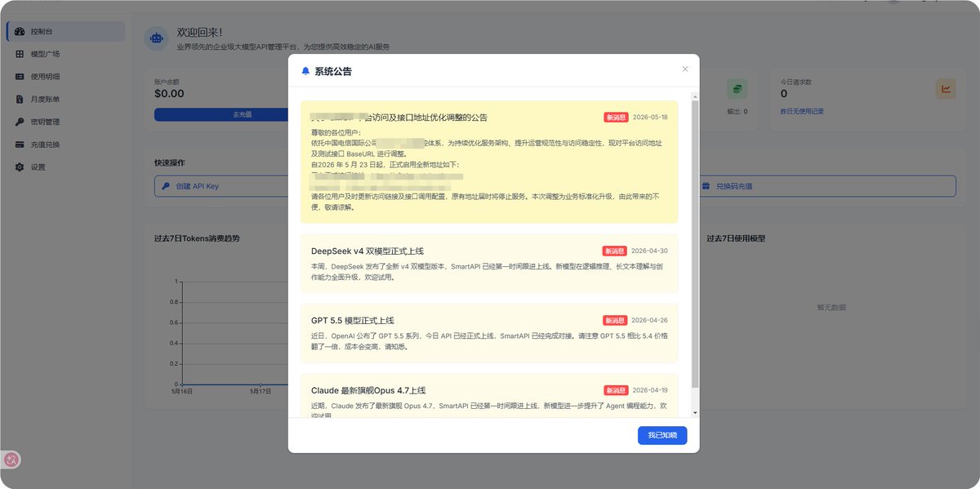Open the 昨日无使用记录 link
The width and height of the screenshot is (980, 489).
click(x=803, y=111)
